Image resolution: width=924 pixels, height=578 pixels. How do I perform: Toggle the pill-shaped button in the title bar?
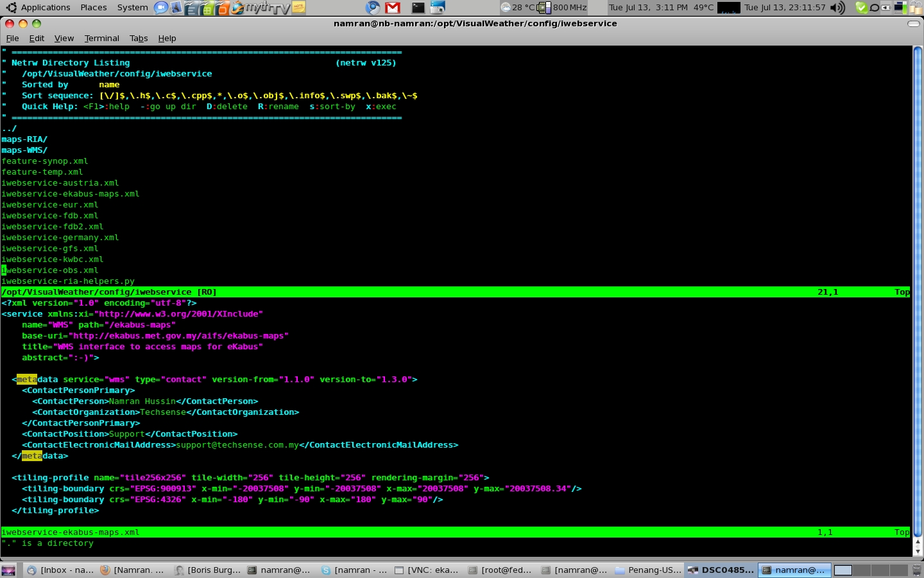[913, 24]
